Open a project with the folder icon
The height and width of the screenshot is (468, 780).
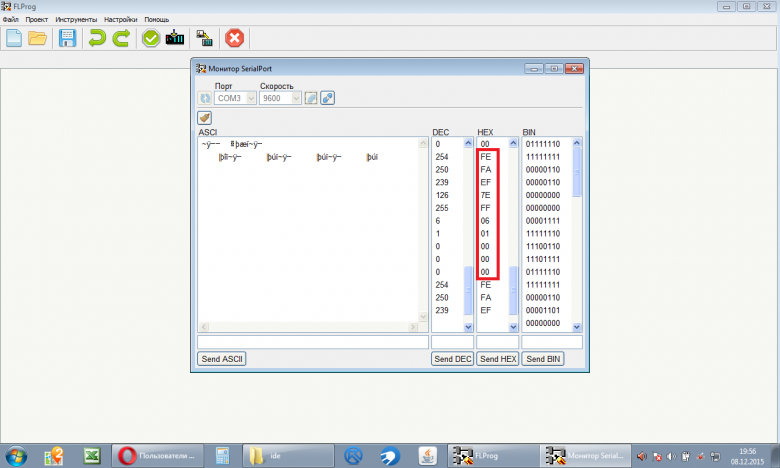pos(38,39)
